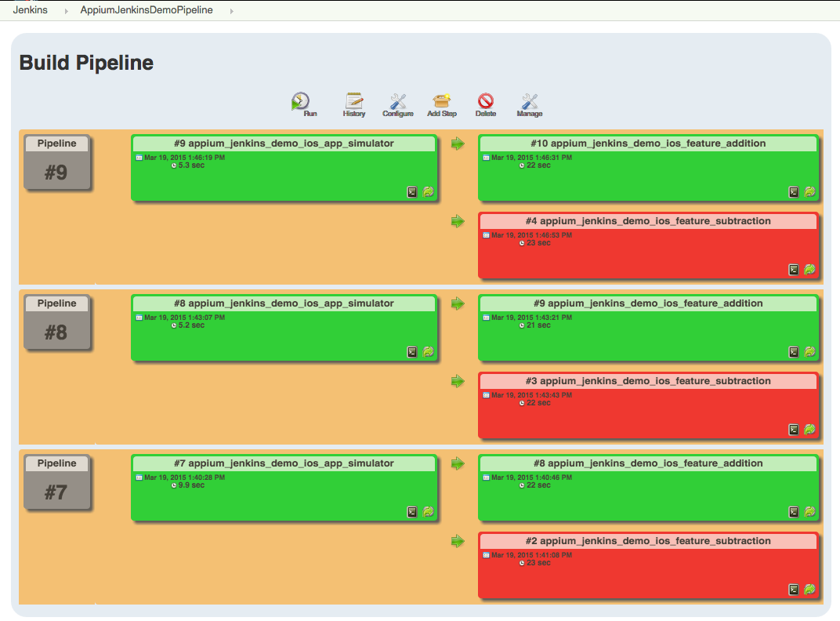Screen dimensions: 840x621
Task: Select the Pipeline #9 box
Action: pos(56,162)
